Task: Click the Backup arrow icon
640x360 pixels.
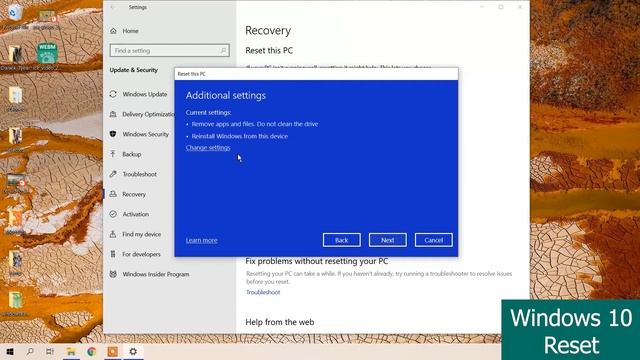Action: click(113, 154)
